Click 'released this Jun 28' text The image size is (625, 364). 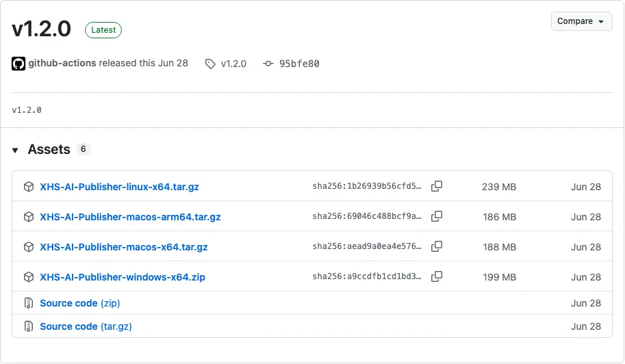[x=144, y=64]
